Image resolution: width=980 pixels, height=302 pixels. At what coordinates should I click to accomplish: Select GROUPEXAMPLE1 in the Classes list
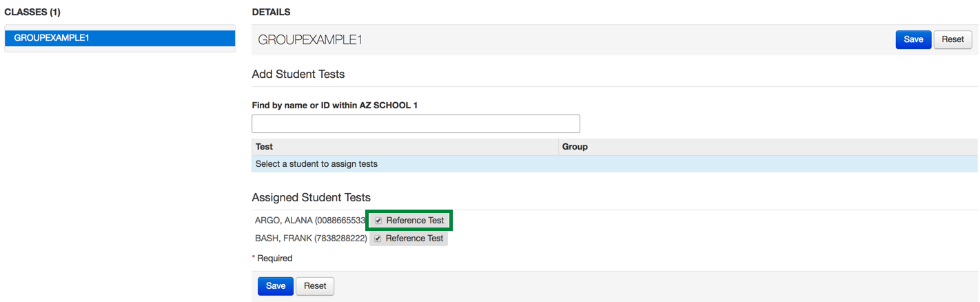point(120,39)
